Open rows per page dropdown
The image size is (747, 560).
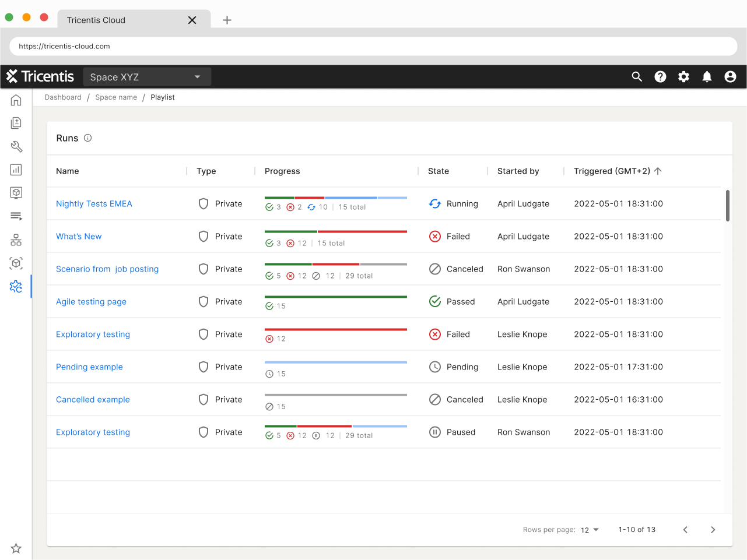point(590,530)
